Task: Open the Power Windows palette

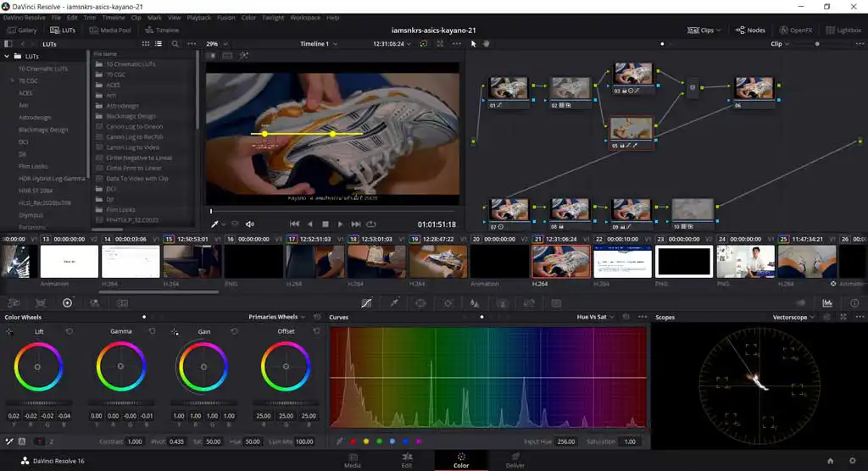Action: 420,302
